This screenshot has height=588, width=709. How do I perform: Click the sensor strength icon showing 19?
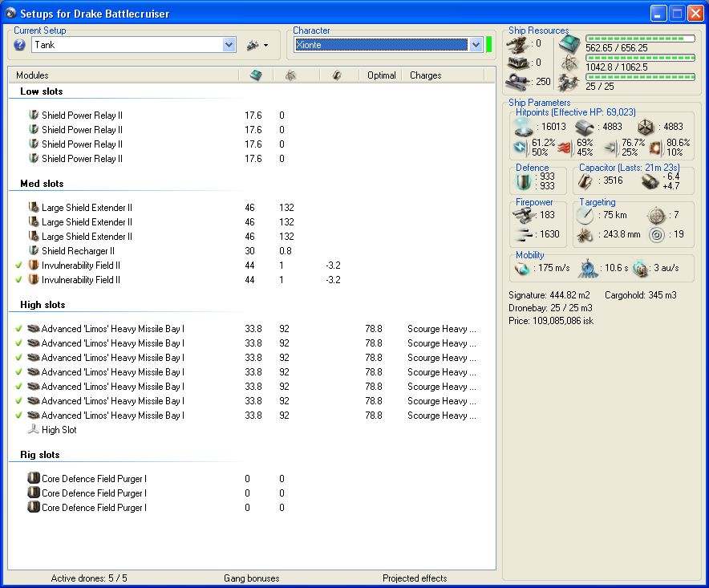(657, 235)
